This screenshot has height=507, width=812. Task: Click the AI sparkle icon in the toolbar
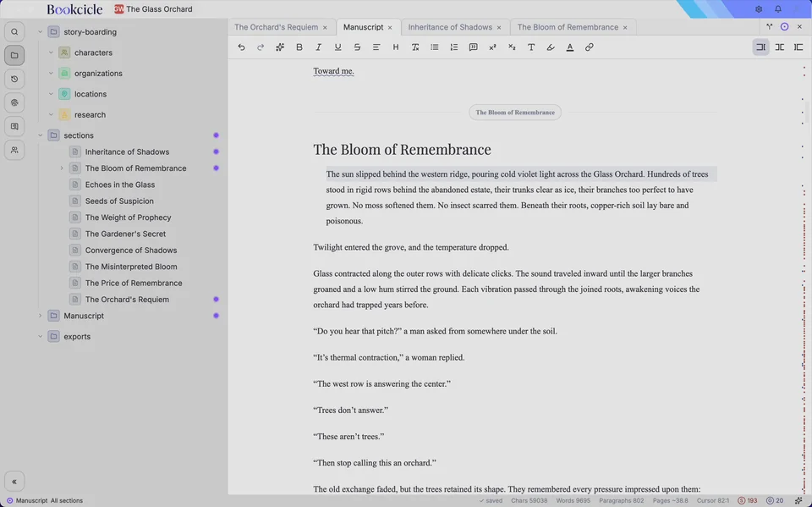click(280, 47)
